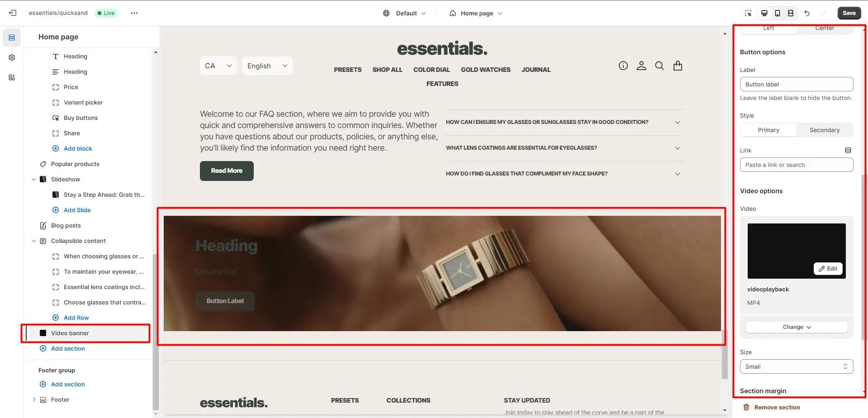Choose Center alignment option
This screenshot has width=868, height=418.
[x=825, y=28]
